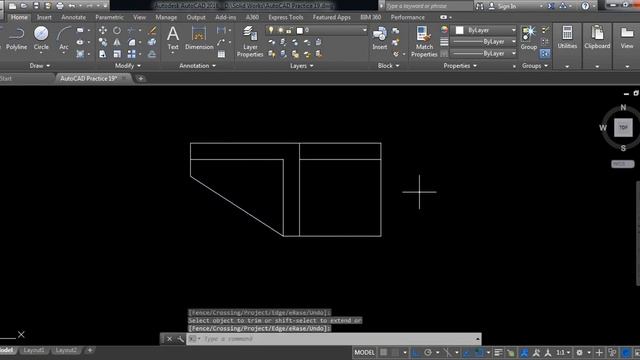Add a new drawing tab
This screenshot has height=360, width=640.
tap(140, 78)
